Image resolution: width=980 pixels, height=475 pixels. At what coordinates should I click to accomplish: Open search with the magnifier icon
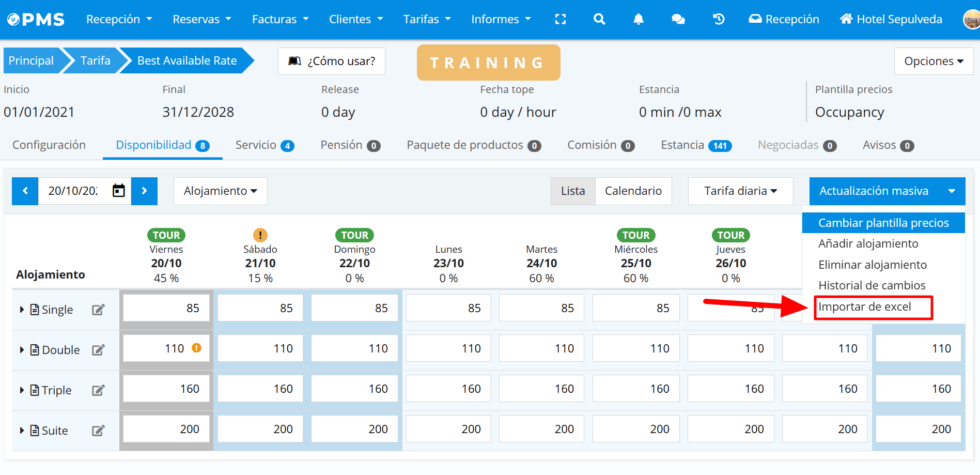599,19
